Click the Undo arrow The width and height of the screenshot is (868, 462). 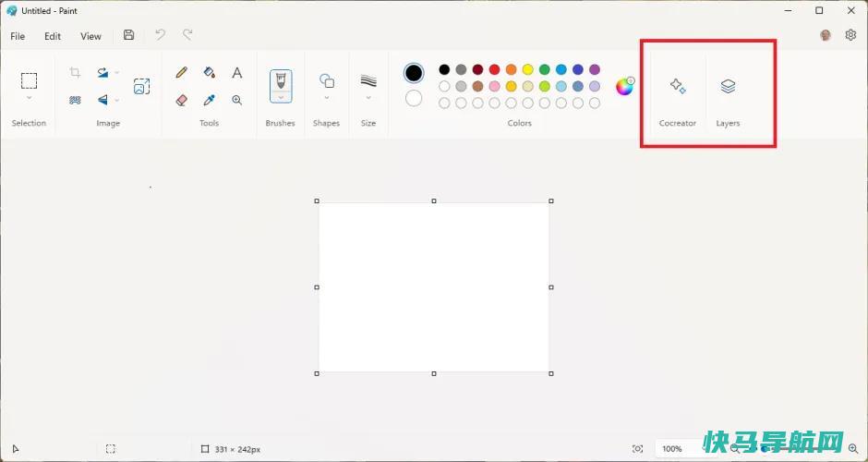pos(160,35)
